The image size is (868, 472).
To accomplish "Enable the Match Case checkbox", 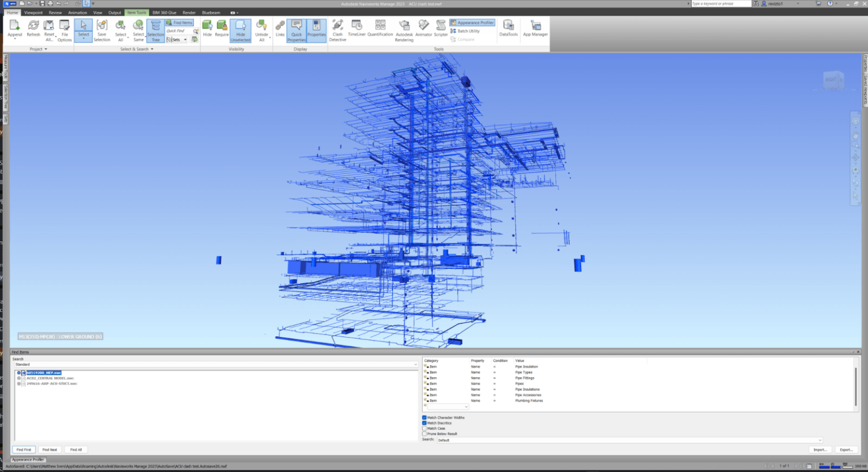I will 424,429.
